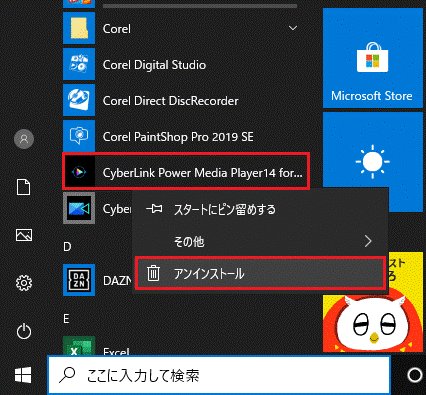
Task: Click the Microsoft Store tile label
Action: click(x=372, y=96)
